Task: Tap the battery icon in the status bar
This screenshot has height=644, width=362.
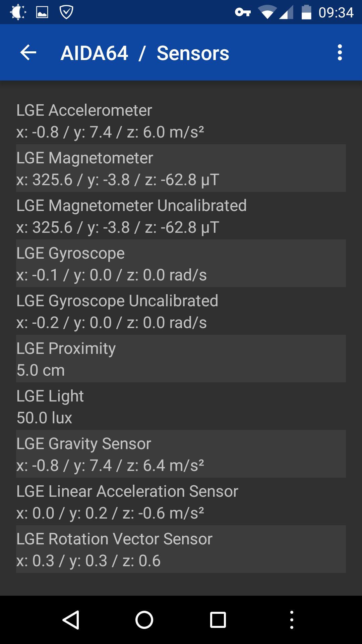Action: pos(306,13)
